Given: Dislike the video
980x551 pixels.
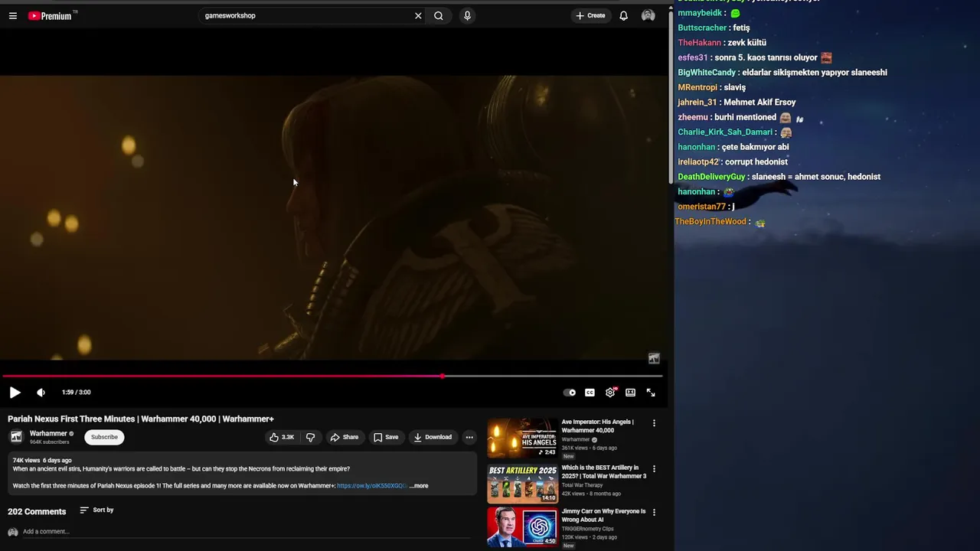Looking at the screenshot, I should pos(310,437).
